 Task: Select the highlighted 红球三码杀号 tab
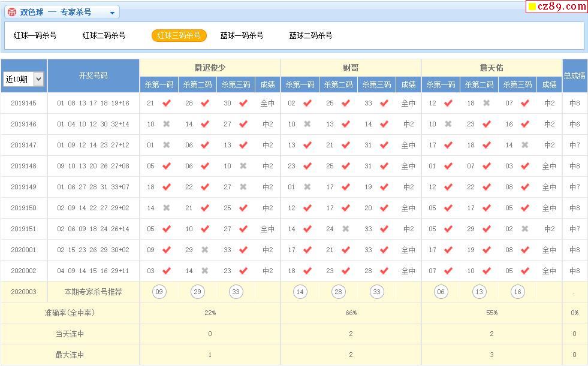click(x=179, y=35)
